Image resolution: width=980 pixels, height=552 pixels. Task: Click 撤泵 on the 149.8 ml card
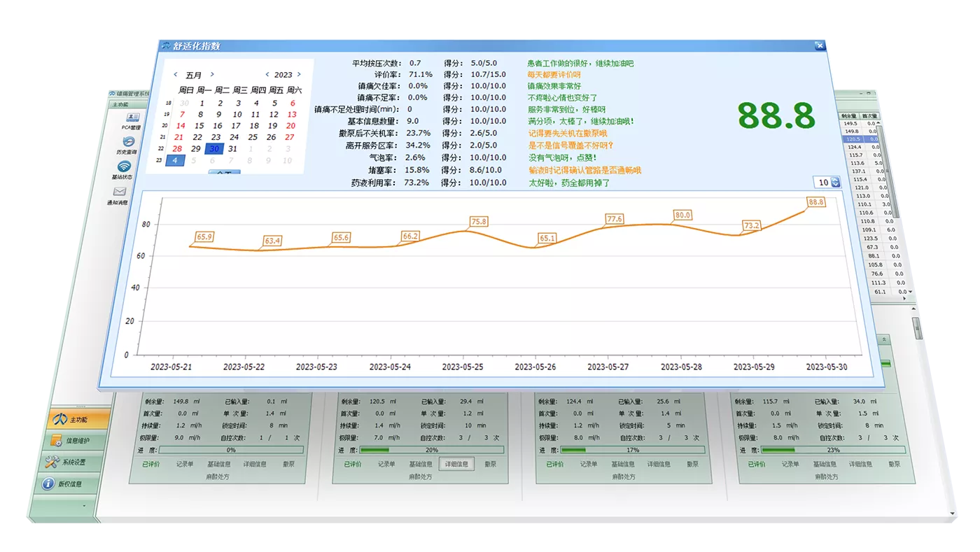288,464
